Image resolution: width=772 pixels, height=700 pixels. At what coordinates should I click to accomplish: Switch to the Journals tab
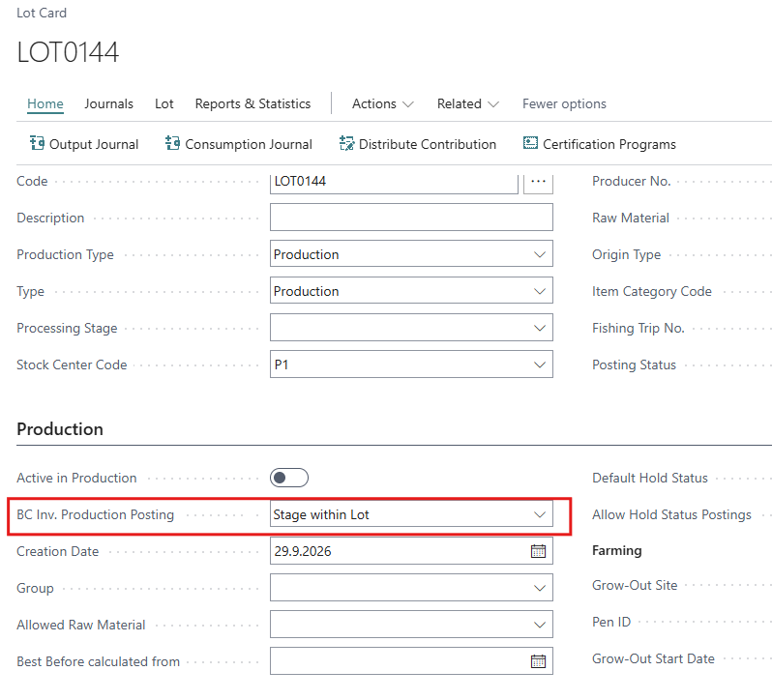(108, 103)
